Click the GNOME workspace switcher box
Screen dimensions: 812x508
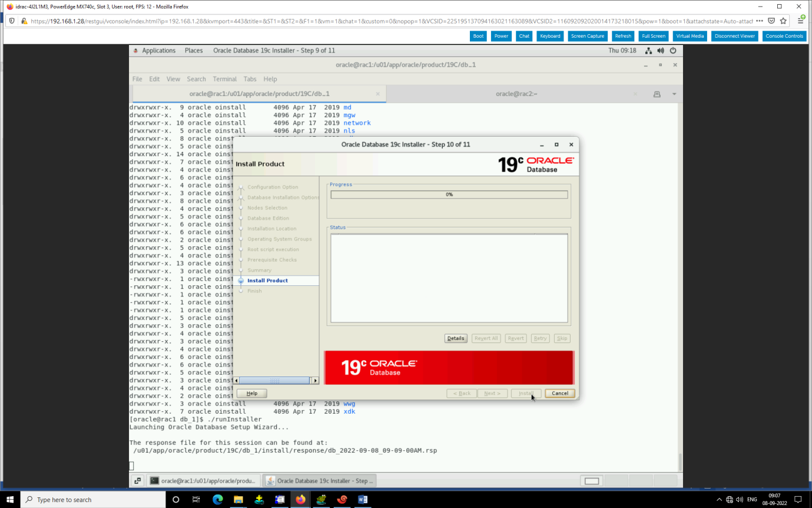coord(592,481)
